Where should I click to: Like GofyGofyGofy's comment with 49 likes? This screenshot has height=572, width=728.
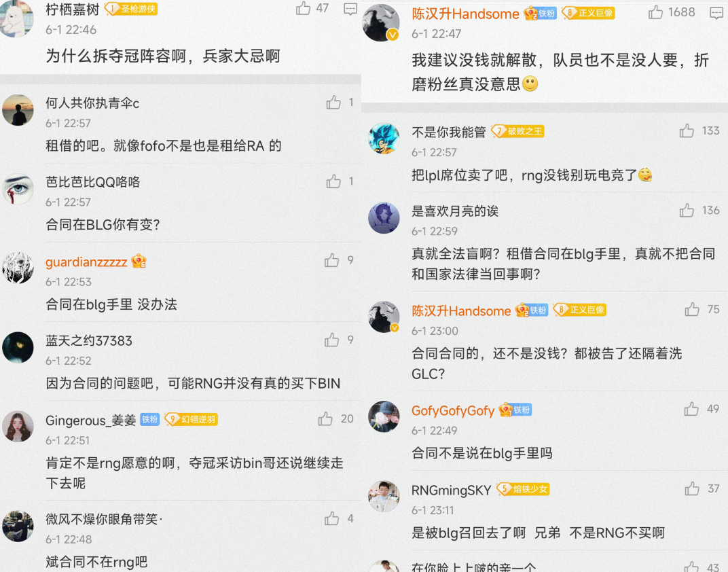point(691,409)
